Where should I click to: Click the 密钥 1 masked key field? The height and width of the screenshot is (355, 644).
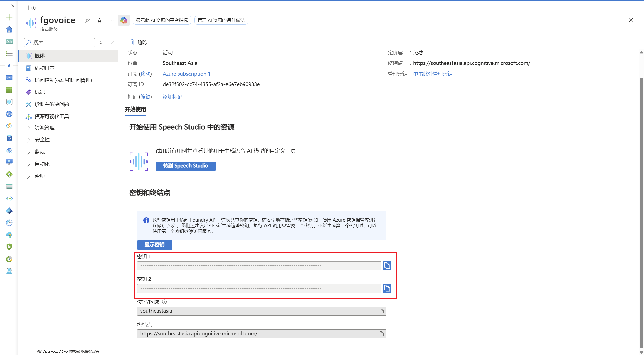(x=259, y=266)
